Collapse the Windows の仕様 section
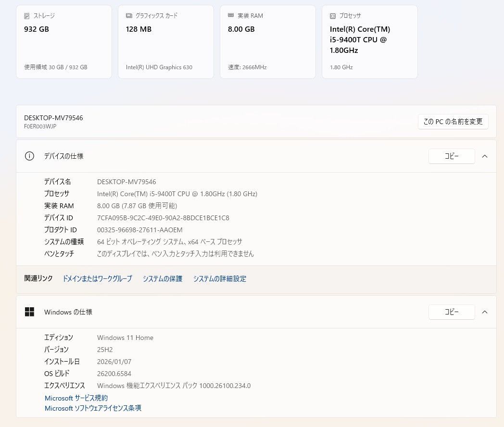This screenshot has height=427, width=504. pyautogui.click(x=485, y=312)
